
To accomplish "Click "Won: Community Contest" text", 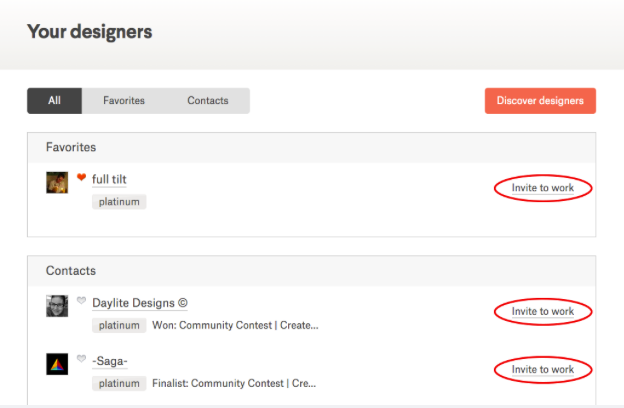I will (x=235, y=325).
